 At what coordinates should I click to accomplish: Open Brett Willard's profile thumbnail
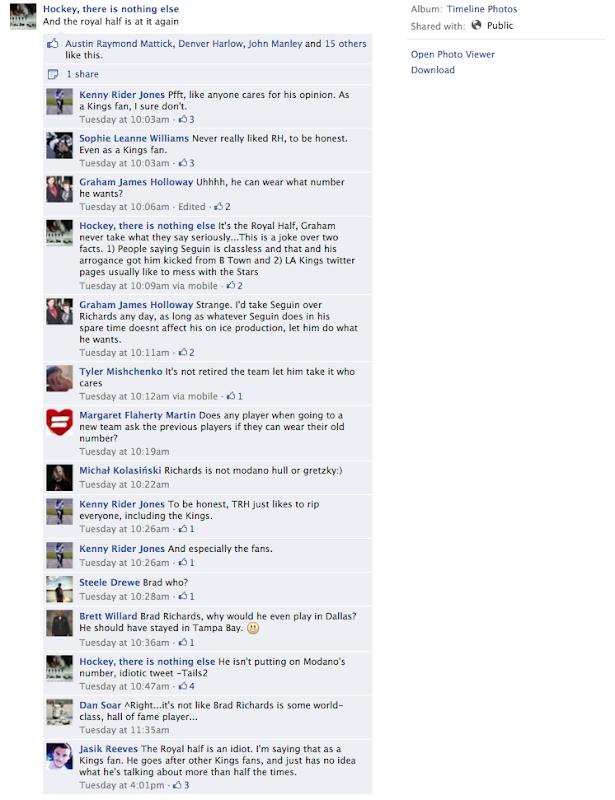coord(60,623)
